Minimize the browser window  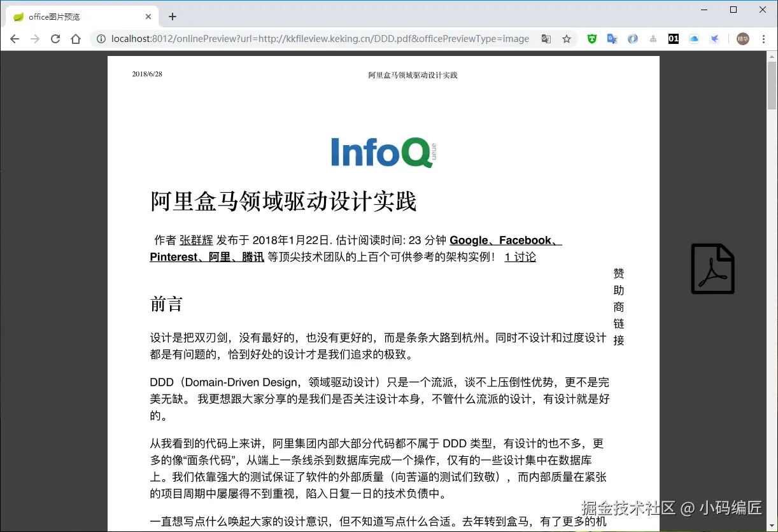(704, 10)
